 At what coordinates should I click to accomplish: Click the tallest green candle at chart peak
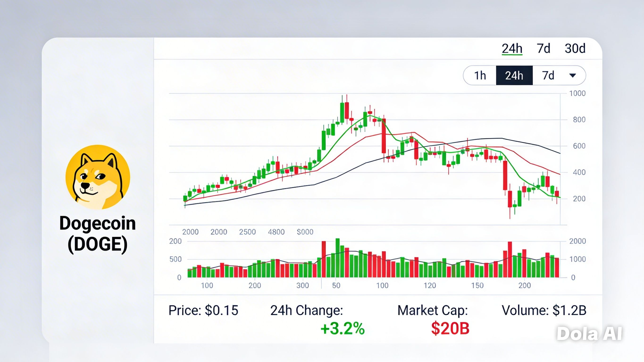click(342, 112)
